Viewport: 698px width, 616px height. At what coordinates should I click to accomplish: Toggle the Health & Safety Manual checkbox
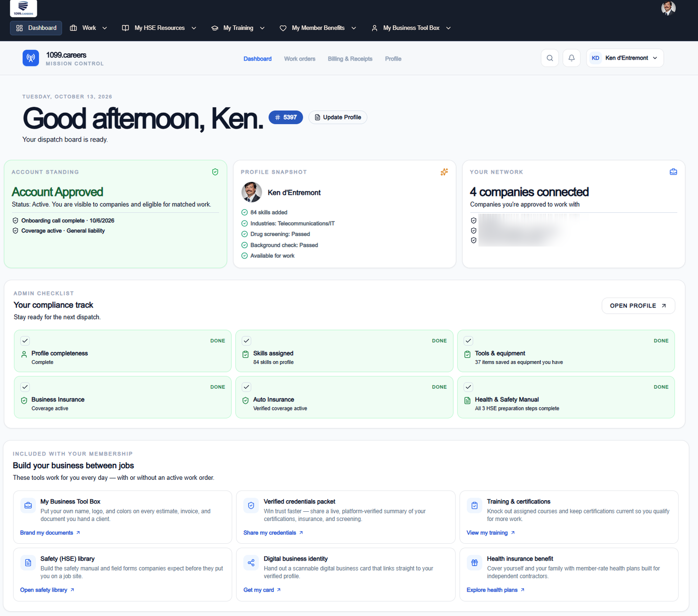click(468, 387)
